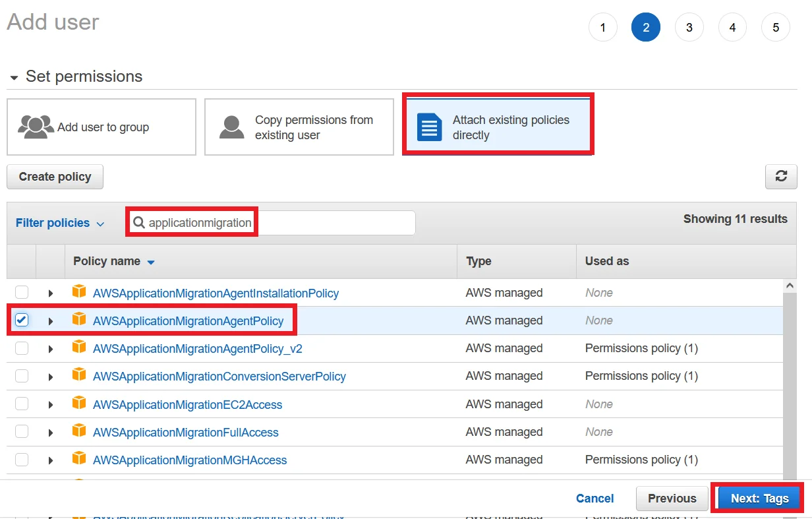Open the AWSApplicationMigrationAgentPolicy link

pyautogui.click(x=188, y=321)
